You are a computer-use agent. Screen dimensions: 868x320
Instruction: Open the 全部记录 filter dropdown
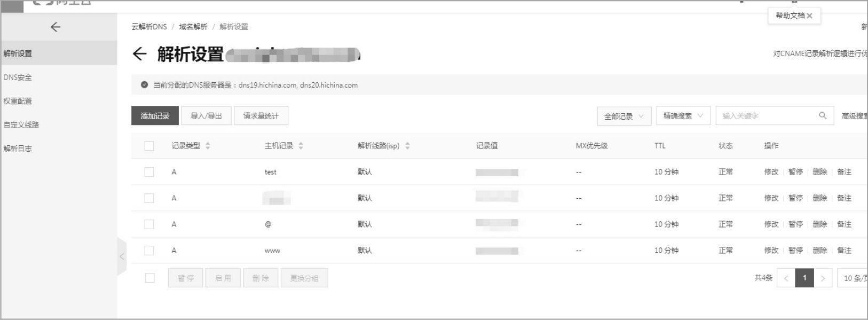coord(624,116)
